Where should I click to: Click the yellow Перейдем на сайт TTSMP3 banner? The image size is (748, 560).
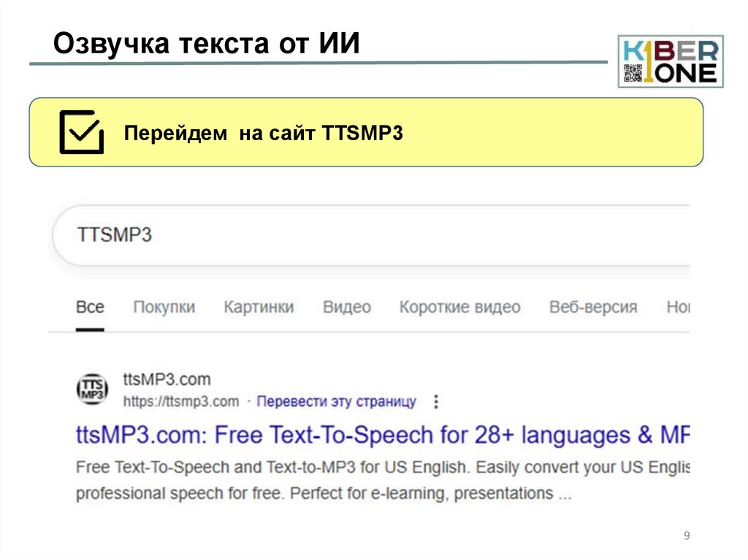tap(365, 131)
